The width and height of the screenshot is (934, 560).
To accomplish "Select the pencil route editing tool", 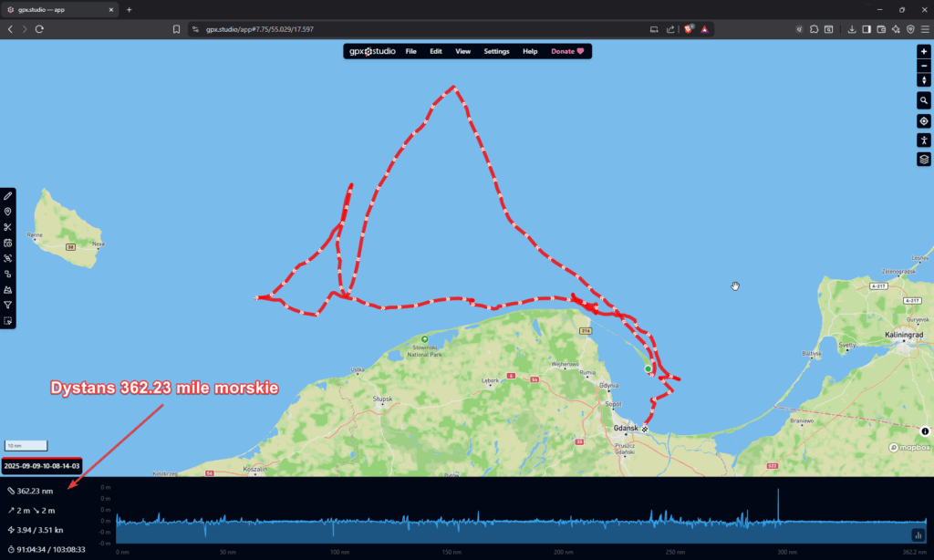I will (8, 195).
